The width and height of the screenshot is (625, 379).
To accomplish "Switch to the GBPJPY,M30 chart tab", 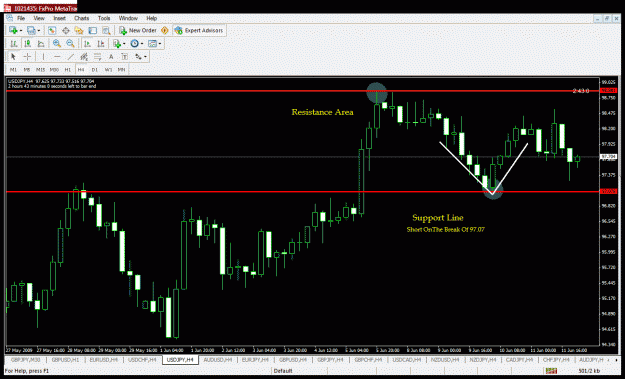I will pos(25,359).
